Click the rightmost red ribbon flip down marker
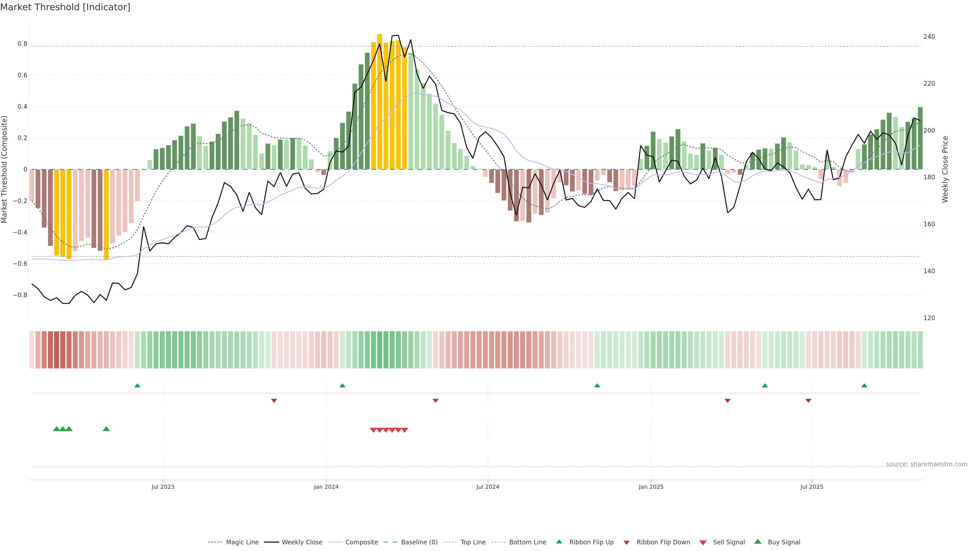The width and height of the screenshot is (980, 551). click(808, 400)
